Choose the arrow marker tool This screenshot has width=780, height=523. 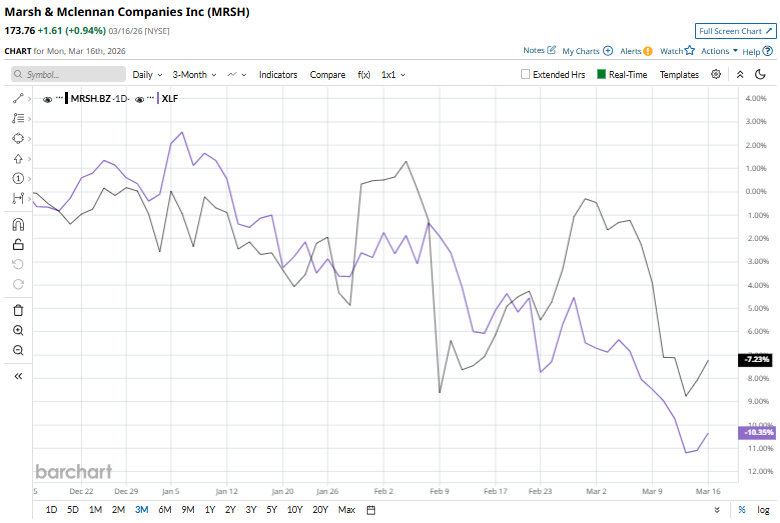18,159
